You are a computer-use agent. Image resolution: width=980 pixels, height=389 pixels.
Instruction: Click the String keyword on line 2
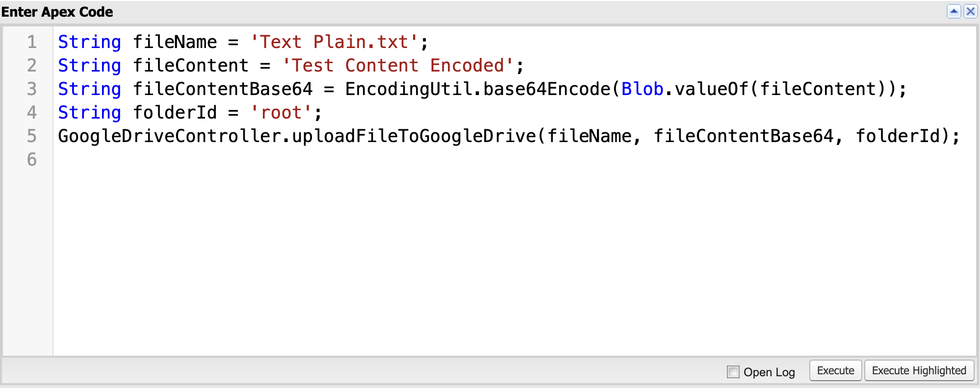(89, 65)
